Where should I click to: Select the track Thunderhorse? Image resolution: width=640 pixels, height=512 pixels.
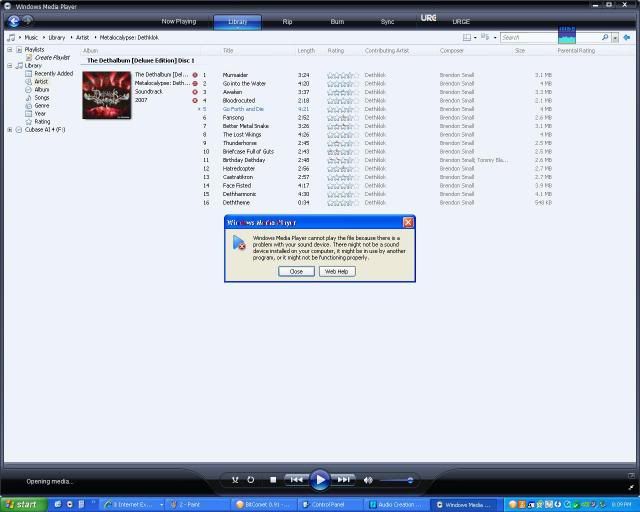(x=240, y=143)
